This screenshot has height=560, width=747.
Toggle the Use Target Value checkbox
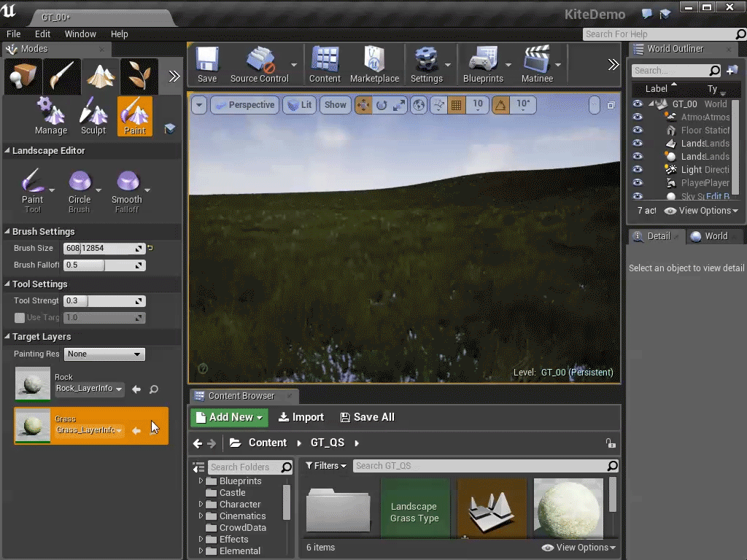20,318
